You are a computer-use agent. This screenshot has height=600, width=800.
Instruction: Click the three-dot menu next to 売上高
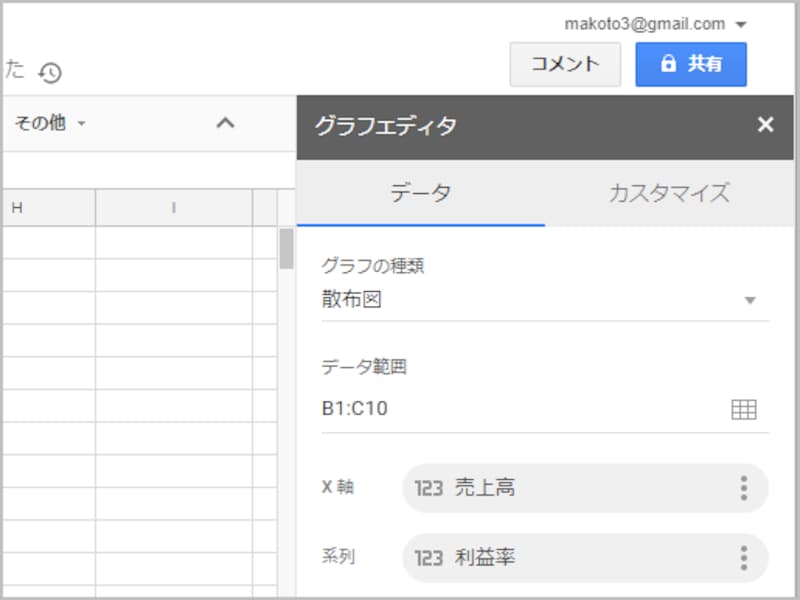click(742, 489)
